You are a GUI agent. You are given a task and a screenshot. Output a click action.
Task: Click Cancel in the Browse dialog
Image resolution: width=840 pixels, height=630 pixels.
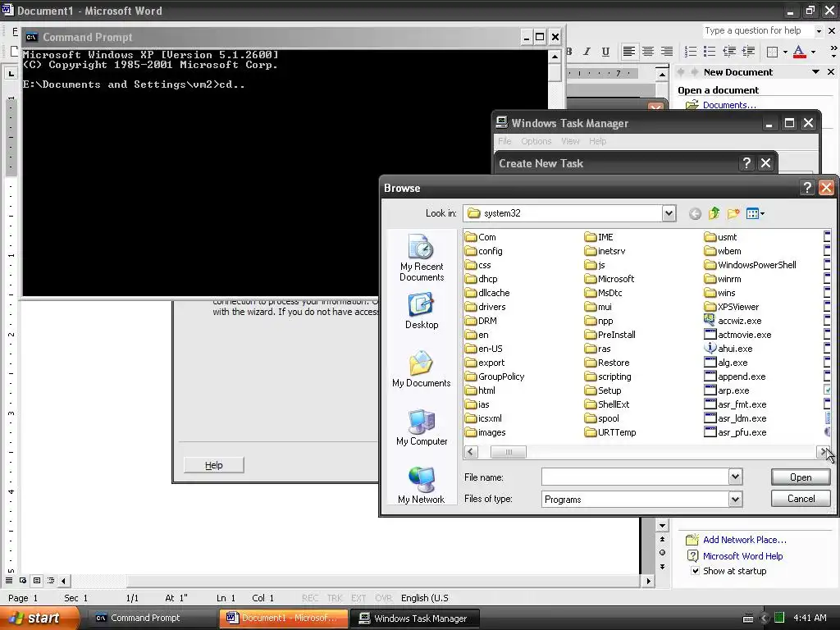pos(801,499)
